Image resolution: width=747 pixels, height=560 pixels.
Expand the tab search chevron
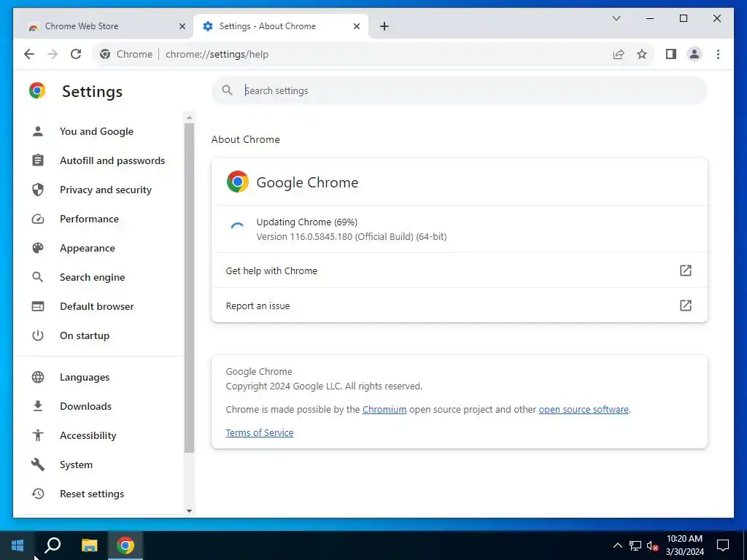click(x=616, y=18)
